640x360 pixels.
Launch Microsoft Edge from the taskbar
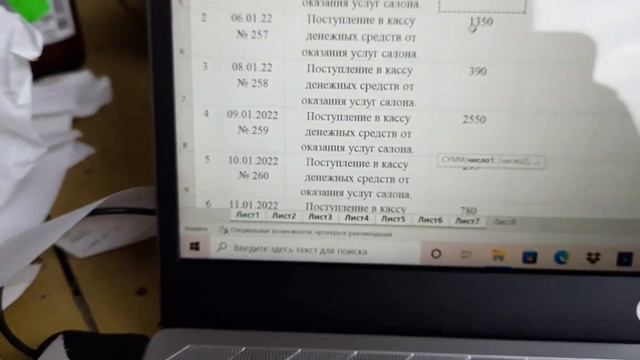coord(561,258)
